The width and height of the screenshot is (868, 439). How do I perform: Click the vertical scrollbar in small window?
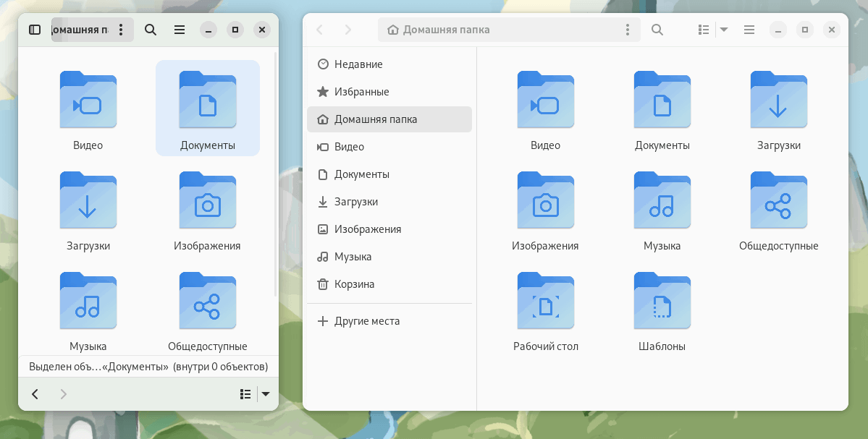click(x=276, y=174)
